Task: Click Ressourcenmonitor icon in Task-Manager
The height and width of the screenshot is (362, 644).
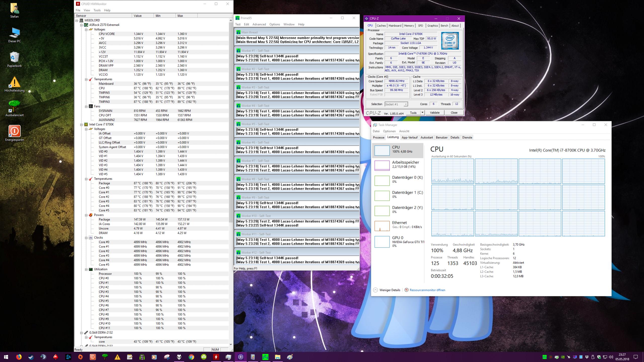Action: coord(406,290)
